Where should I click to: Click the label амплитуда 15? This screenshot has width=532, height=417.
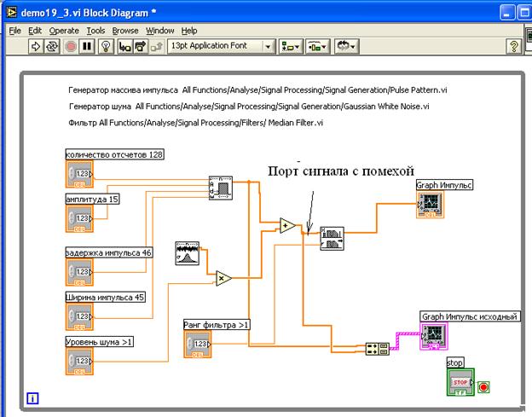tap(92, 199)
